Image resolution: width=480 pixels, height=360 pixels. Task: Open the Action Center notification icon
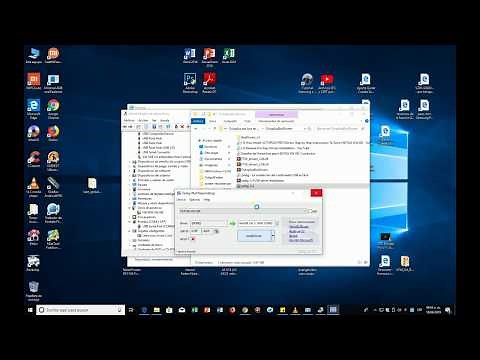[x=448, y=310]
